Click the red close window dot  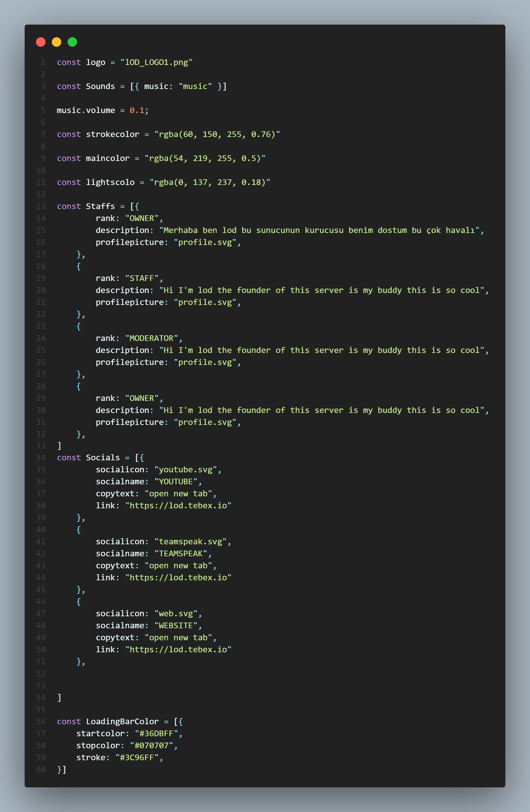41,42
